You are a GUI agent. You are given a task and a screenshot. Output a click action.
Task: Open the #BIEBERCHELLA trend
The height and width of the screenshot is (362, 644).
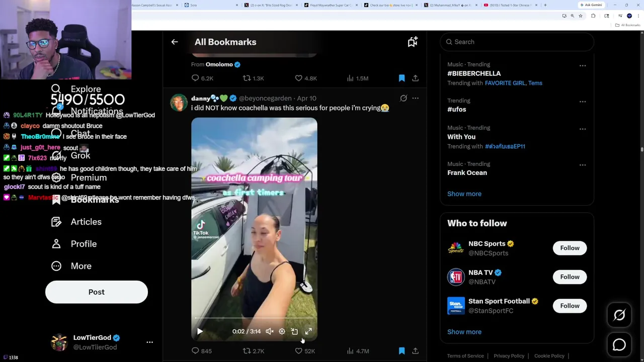point(474,73)
